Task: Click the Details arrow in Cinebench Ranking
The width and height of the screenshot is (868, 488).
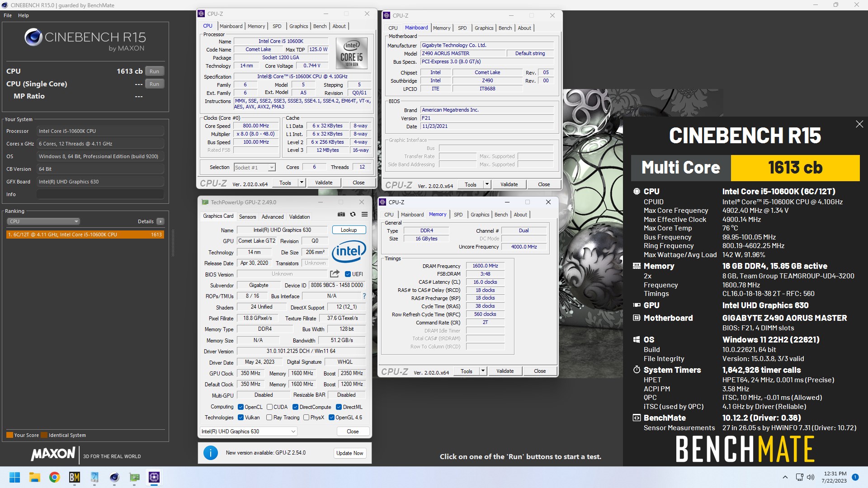Action: (160, 221)
